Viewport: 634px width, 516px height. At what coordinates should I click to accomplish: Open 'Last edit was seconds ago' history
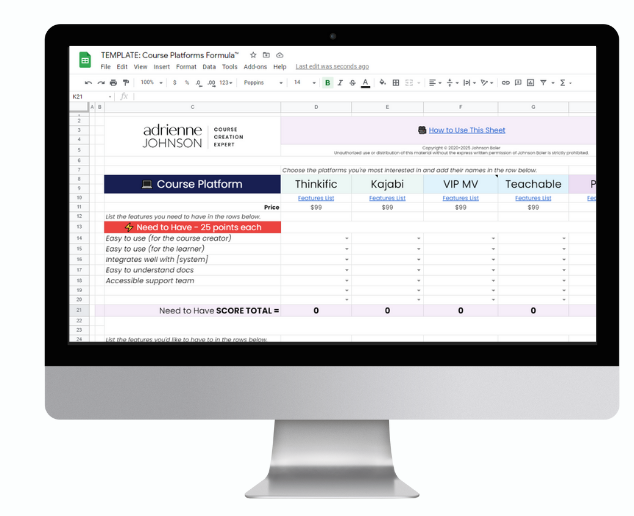point(332,67)
